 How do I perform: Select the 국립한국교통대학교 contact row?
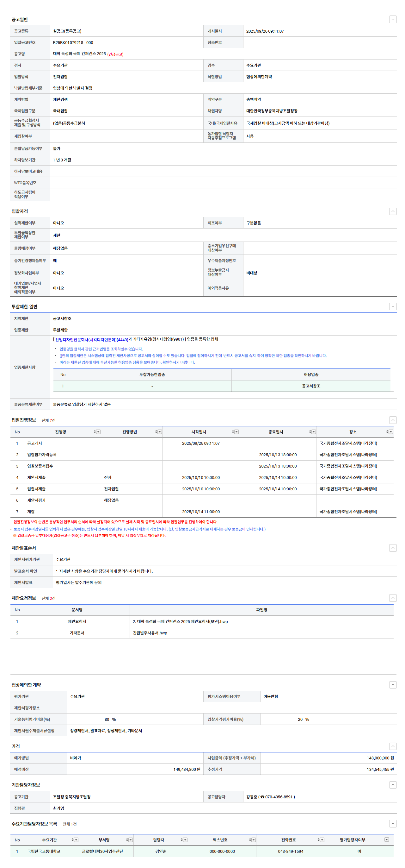[x=44, y=852]
